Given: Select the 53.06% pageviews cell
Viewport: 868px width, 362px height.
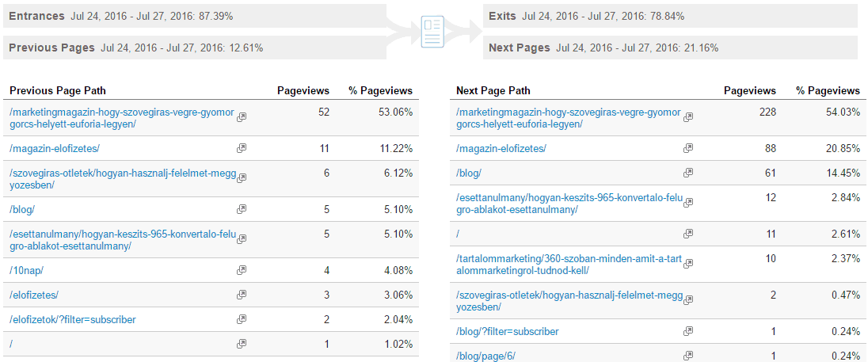Looking at the screenshot, I should pyautogui.click(x=394, y=112).
